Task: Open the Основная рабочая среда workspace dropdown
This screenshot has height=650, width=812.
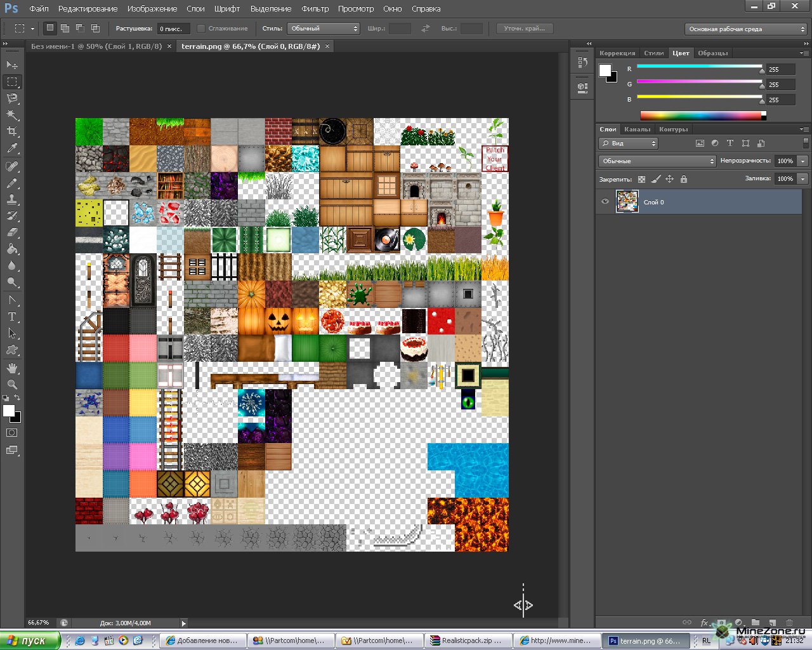Action: click(745, 29)
